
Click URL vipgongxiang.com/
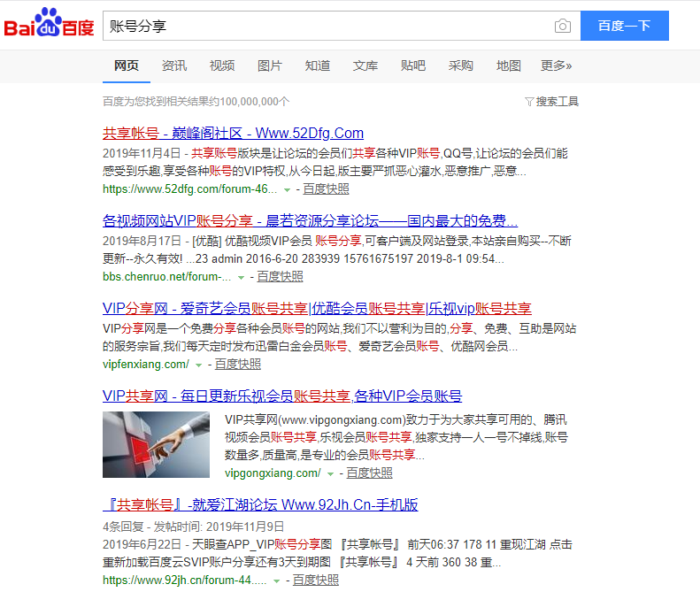click(273, 473)
